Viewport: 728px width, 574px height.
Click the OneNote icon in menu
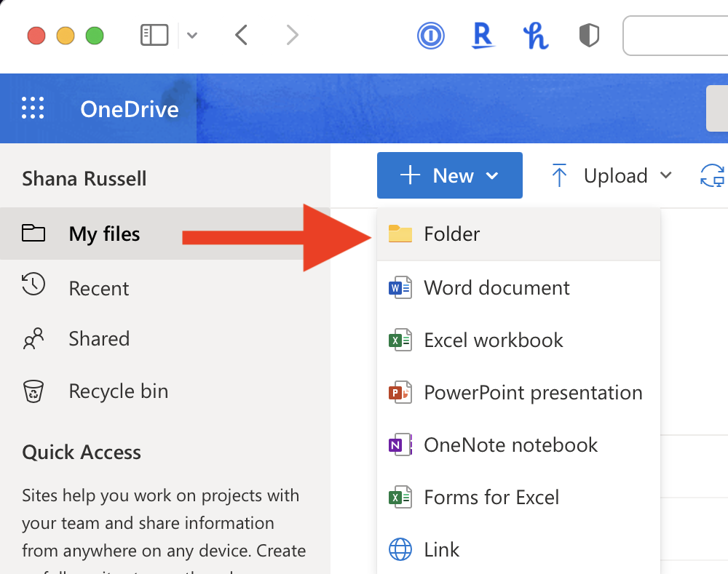(x=400, y=445)
